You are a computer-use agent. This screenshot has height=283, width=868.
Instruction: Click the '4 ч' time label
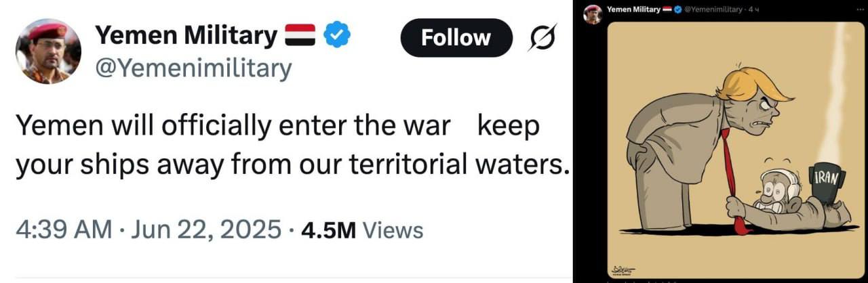pos(754,9)
